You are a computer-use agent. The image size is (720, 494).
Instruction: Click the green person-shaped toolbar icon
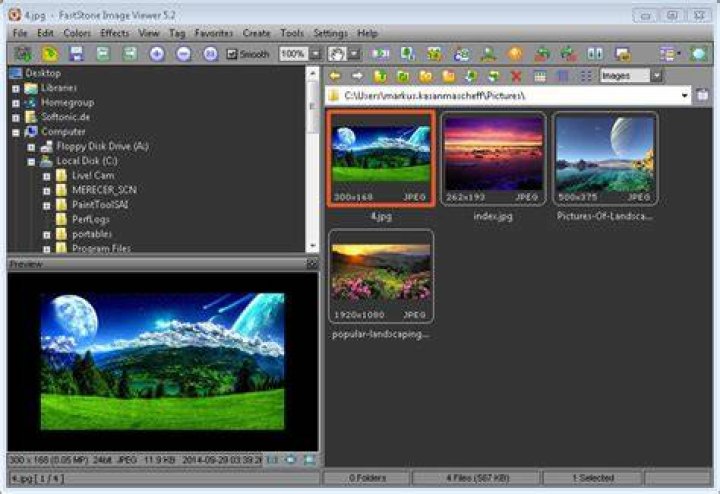(x=488, y=54)
